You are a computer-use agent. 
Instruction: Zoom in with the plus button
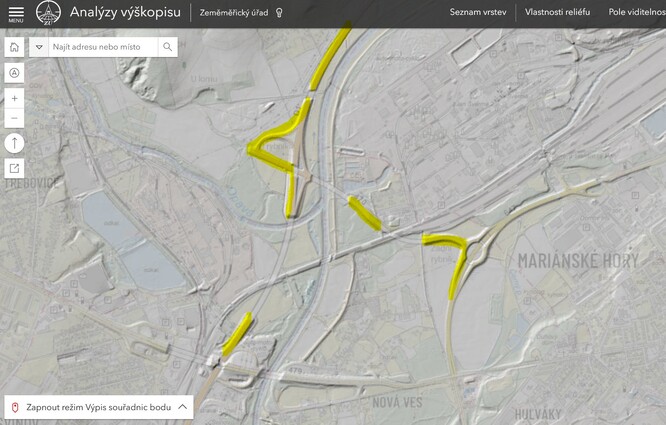coord(14,98)
